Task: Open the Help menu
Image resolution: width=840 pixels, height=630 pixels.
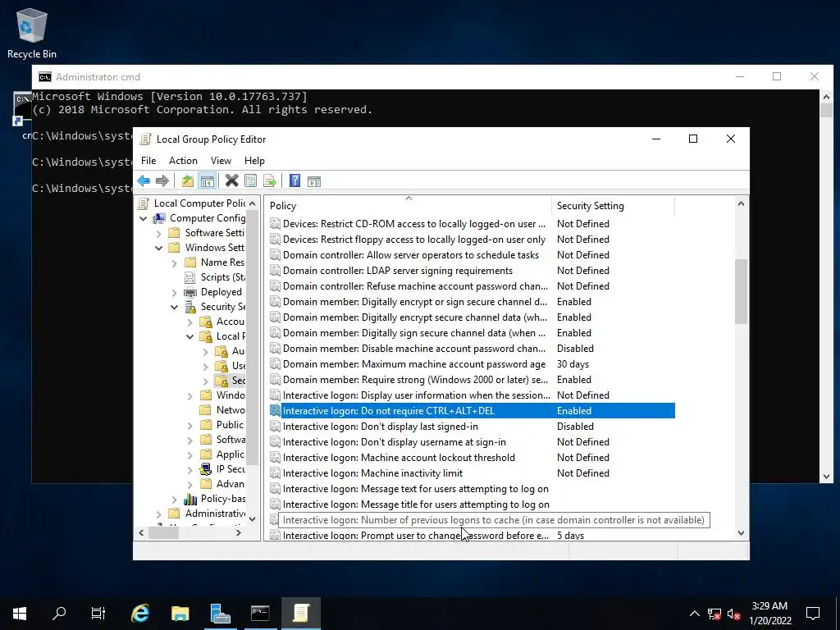Action: [x=254, y=161]
